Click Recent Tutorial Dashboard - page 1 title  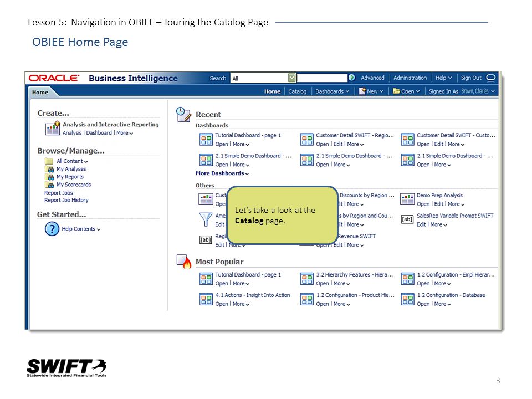pos(248,135)
